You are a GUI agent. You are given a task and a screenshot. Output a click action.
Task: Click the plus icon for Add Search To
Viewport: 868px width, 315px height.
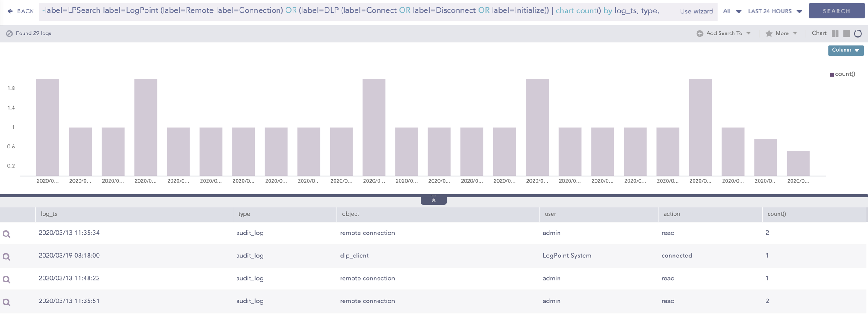tap(700, 33)
